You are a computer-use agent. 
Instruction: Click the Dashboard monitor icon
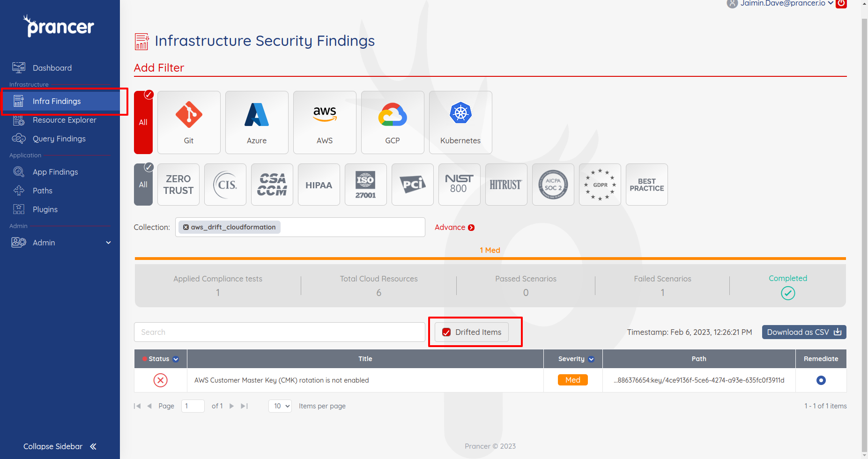19,68
